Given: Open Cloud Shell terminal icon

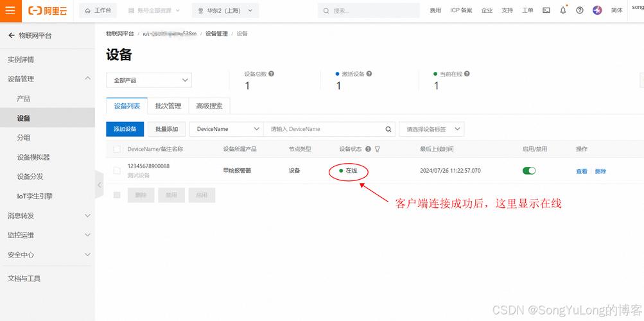Looking at the screenshot, I should pyautogui.click(x=546, y=11).
